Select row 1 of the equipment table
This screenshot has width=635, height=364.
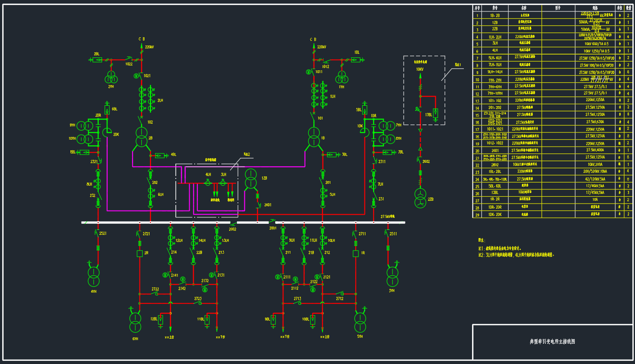[552, 15]
